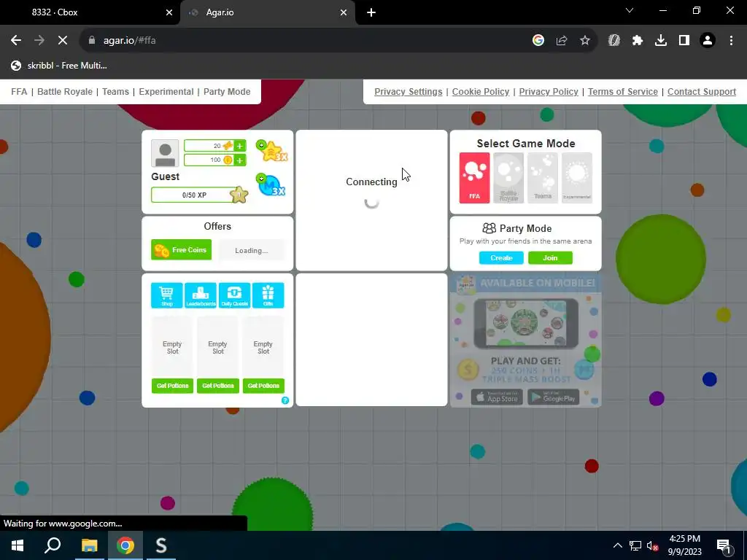The image size is (747, 560).
Task: Open Windows taskbar search
Action: [x=53, y=545]
